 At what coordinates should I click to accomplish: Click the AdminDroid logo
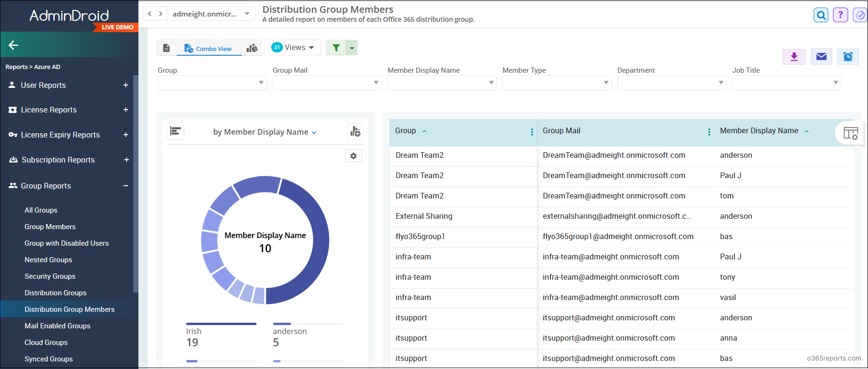coord(69,16)
